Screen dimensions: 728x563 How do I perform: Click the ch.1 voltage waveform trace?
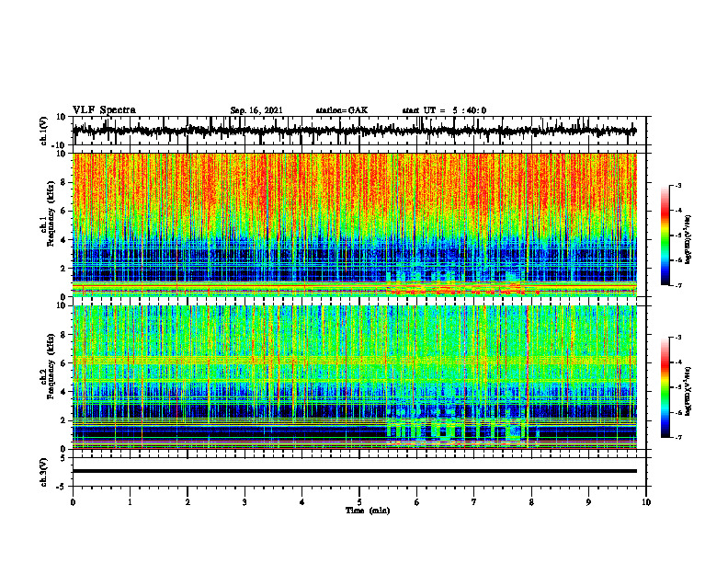click(354, 131)
